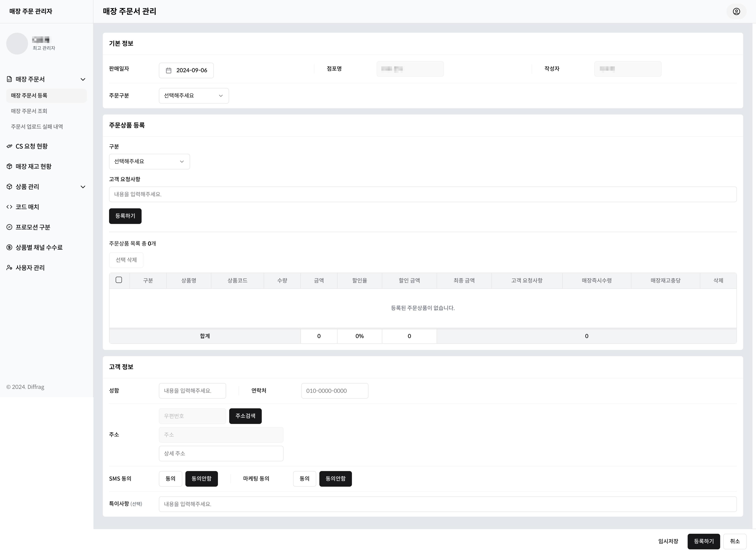Viewport: 756px width, 554px height.
Task: Open 매장 주문서 조회 submenu item
Action: point(29,111)
